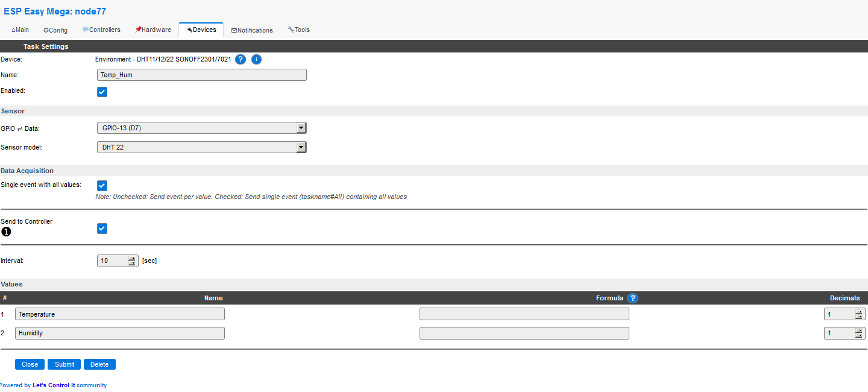Uncheck the Enabled checkbox
Screen dimensions: 868x392
click(x=102, y=92)
